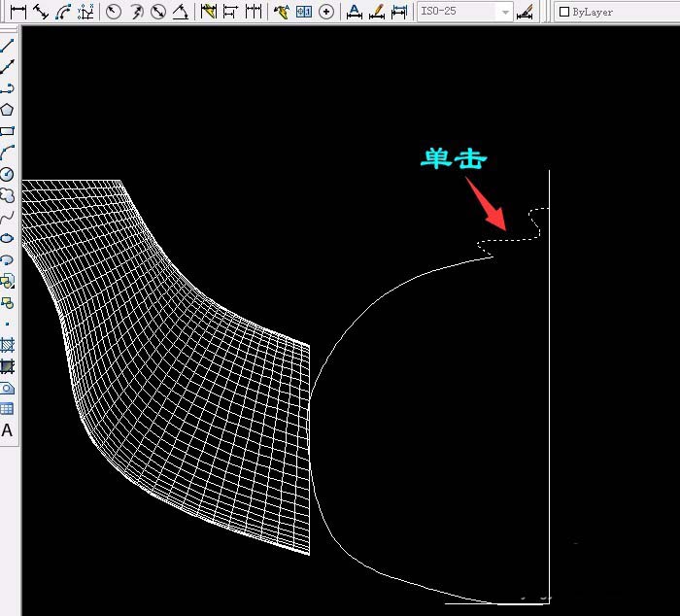This screenshot has width=680, height=616.
Task: Choose the Ellipse Arc tool
Action: pyautogui.click(x=7, y=259)
